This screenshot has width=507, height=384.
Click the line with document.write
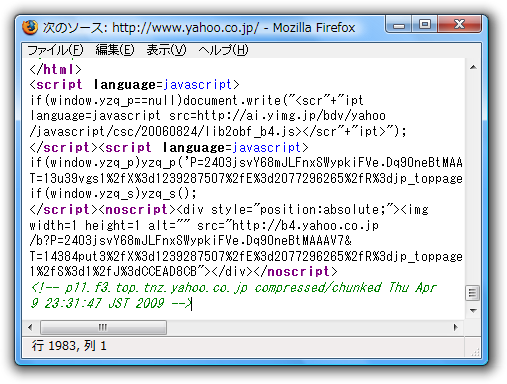197,100
